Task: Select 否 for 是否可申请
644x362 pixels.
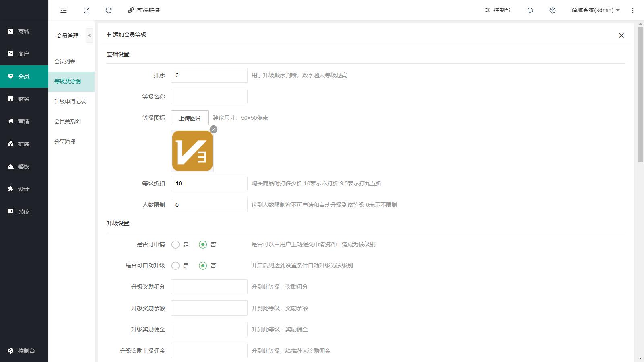Action: point(203,245)
